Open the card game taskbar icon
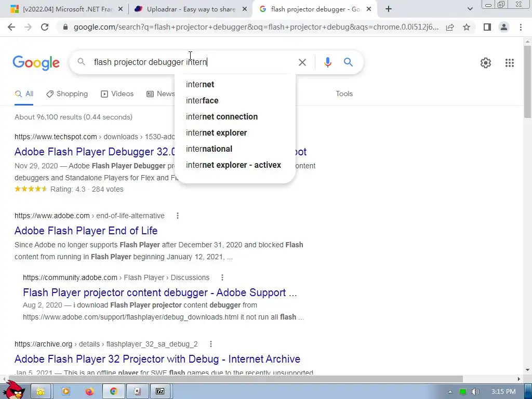Screen dimensions: 532x399 point(137,392)
